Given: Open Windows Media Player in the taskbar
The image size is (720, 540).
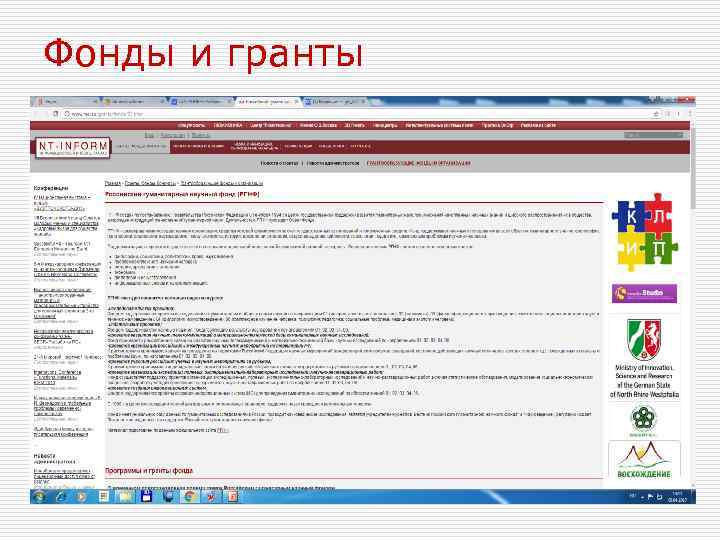Looking at the screenshot, I should (x=81, y=496).
